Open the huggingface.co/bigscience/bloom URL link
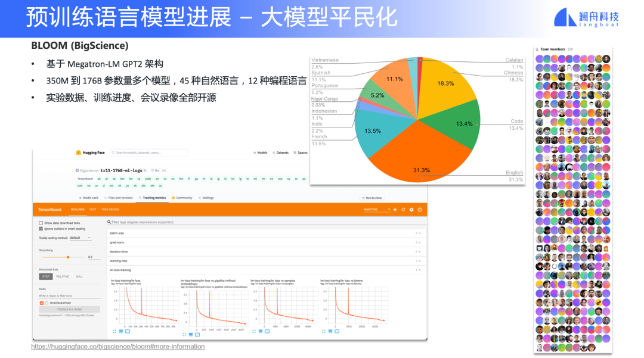This screenshot has width=644, height=358. pos(118,347)
